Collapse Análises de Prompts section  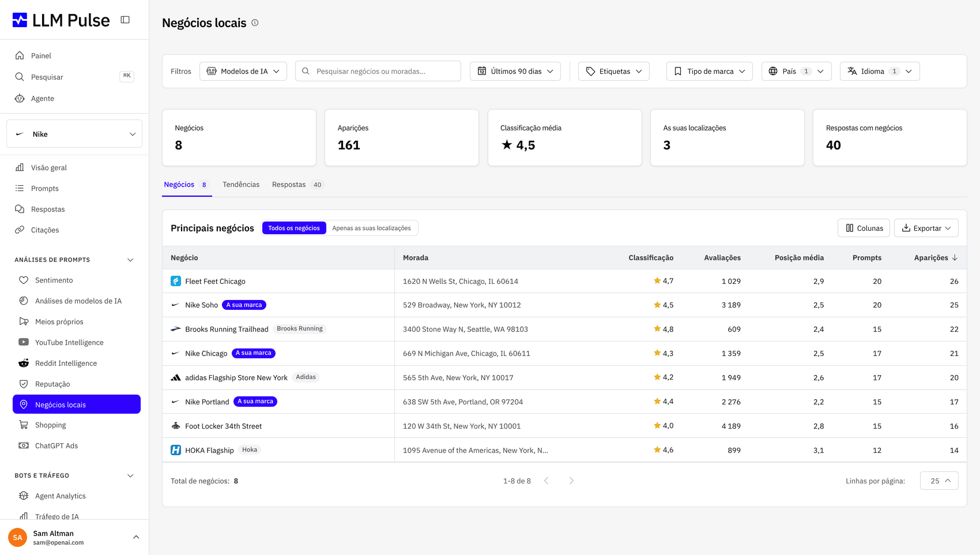click(130, 260)
